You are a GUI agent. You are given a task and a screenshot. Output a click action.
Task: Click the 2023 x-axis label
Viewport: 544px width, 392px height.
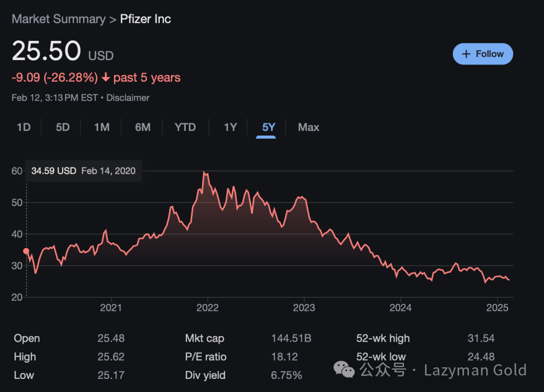304,308
